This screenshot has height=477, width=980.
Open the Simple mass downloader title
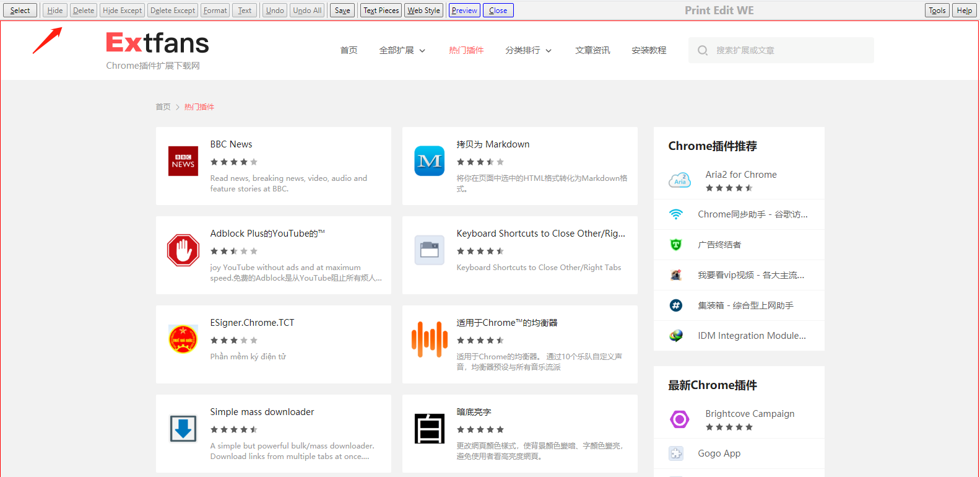(262, 412)
